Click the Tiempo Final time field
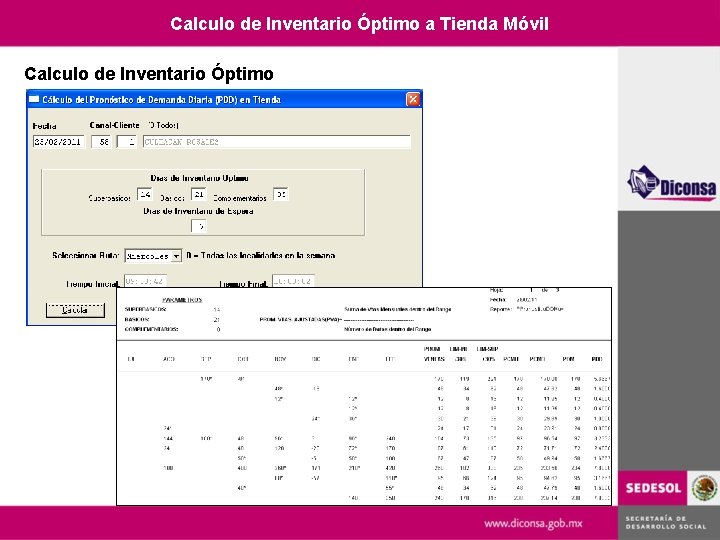Image resolution: width=720 pixels, height=540 pixels. click(x=293, y=281)
